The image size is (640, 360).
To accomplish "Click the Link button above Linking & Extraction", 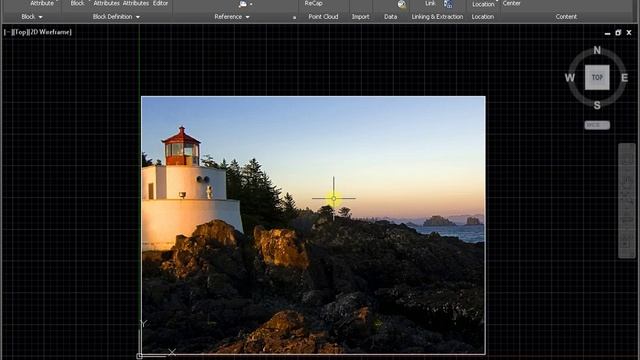I will click(430, 3).
